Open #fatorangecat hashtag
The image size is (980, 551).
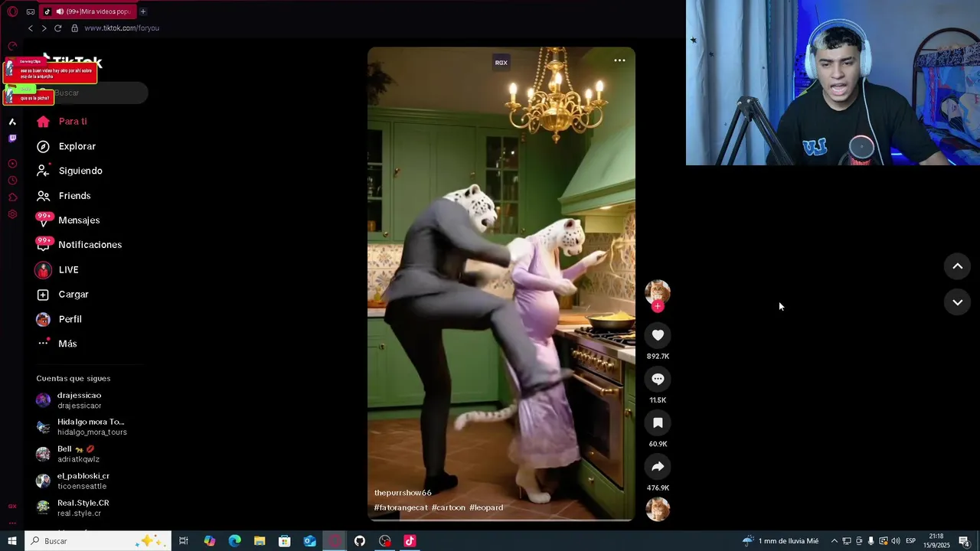coord(400,507)
